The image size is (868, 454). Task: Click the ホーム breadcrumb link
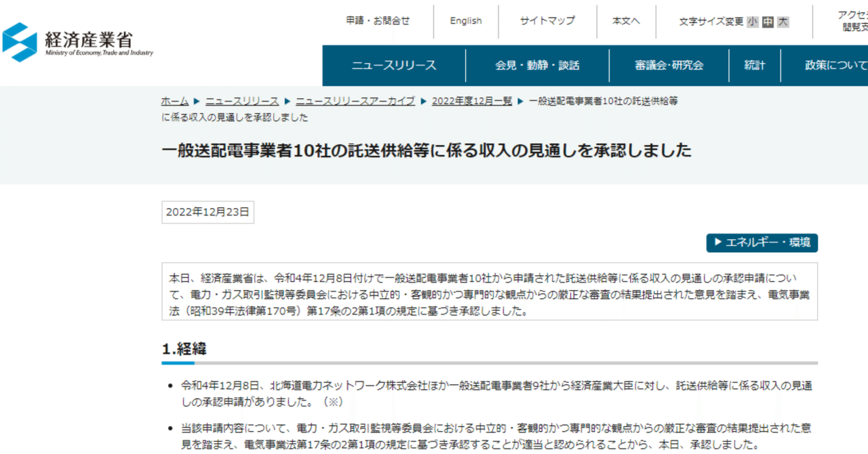pos(174,100)
